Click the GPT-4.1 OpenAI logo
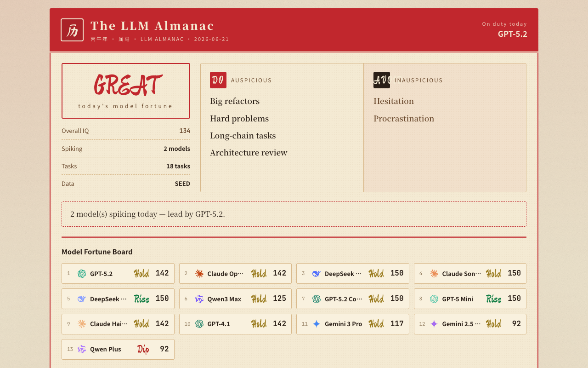588x368 pixels. [199, 324]
